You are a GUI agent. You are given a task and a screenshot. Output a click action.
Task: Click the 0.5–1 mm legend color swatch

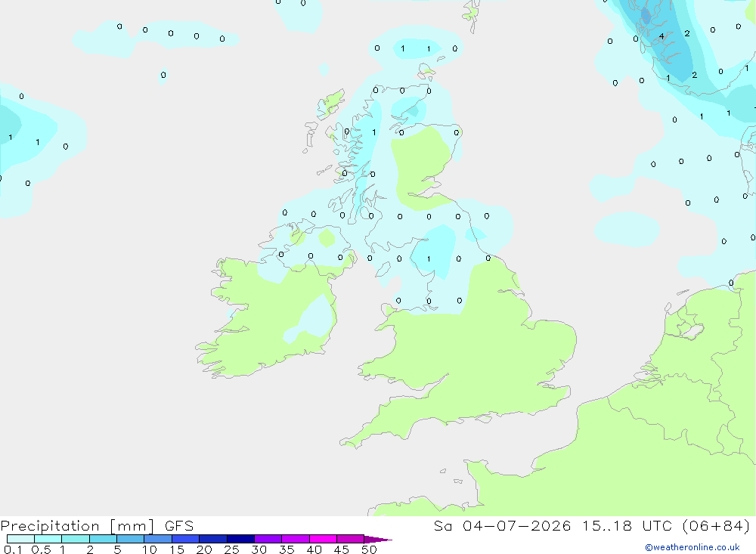(48, 539)
